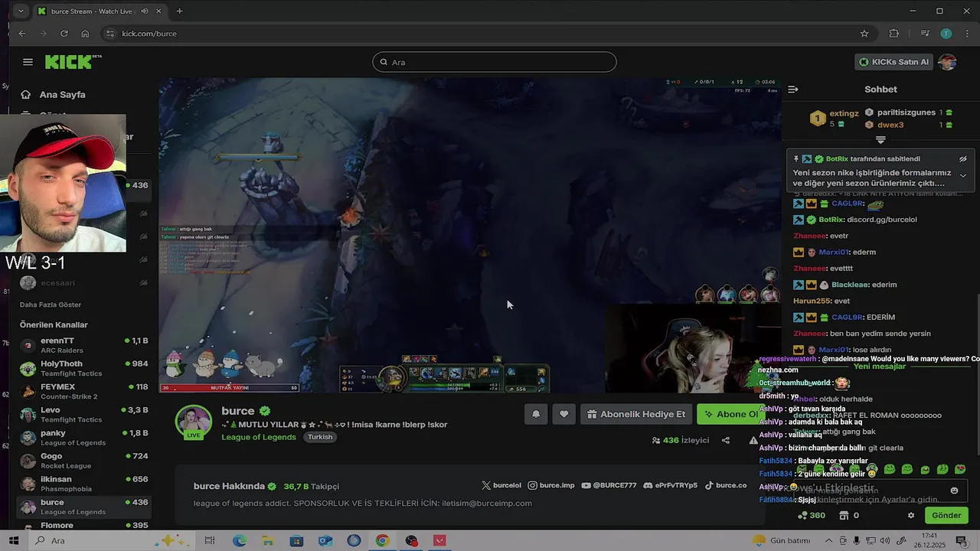Follow burce with the heart icon
The height and width of the screenshot is (551, 980).
564,414
